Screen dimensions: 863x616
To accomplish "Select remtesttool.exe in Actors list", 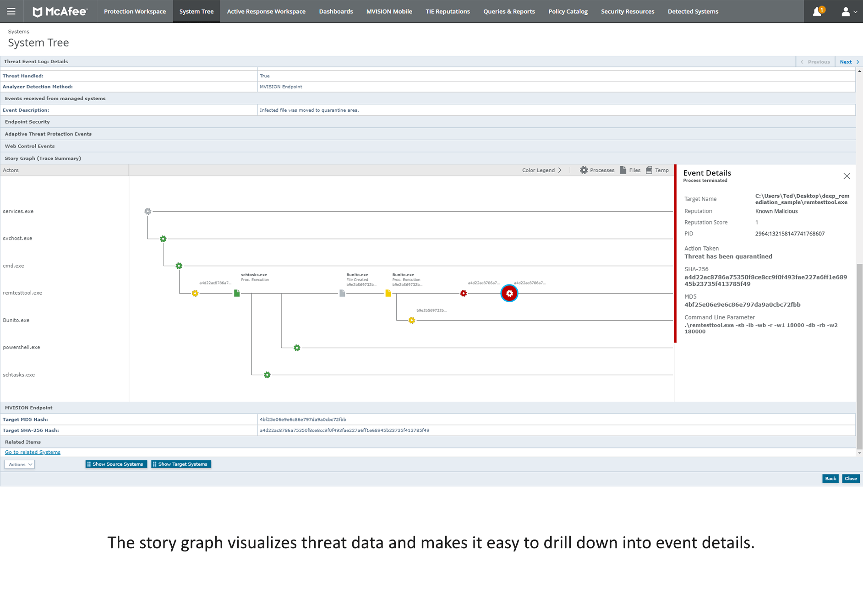I will [22, 293].
